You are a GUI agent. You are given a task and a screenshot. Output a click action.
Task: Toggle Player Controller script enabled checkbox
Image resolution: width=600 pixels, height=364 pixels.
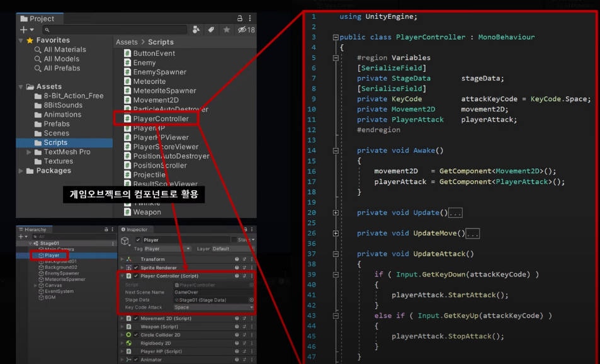tap(136, 276)
